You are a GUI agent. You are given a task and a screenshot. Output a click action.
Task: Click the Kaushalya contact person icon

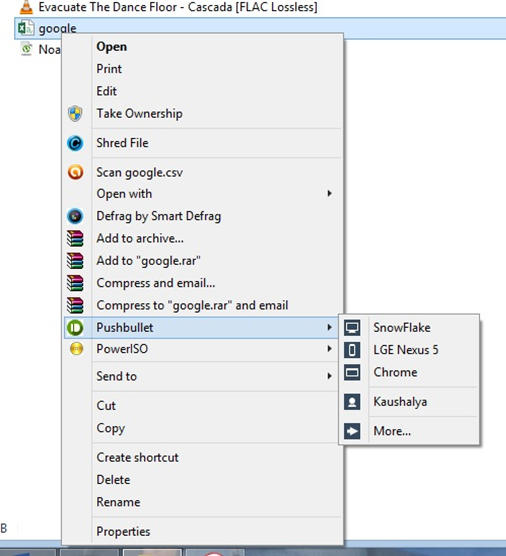pyautogui.click(x=352, y=402)
